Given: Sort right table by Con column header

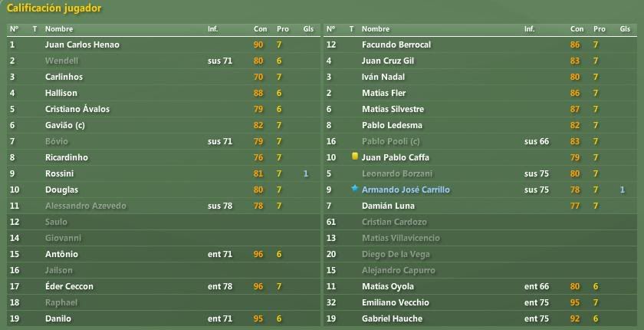Looking at the screenshot, I should click(577, 29).
